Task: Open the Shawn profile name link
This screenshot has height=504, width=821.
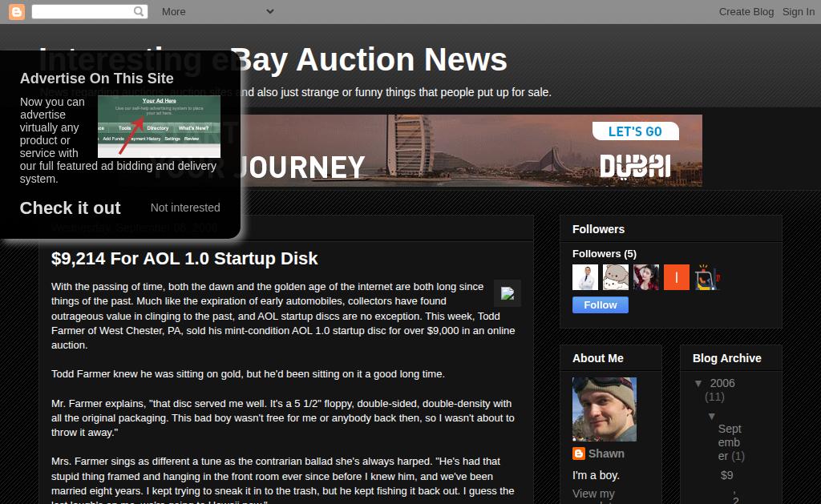Action: [x=606, y=454]
